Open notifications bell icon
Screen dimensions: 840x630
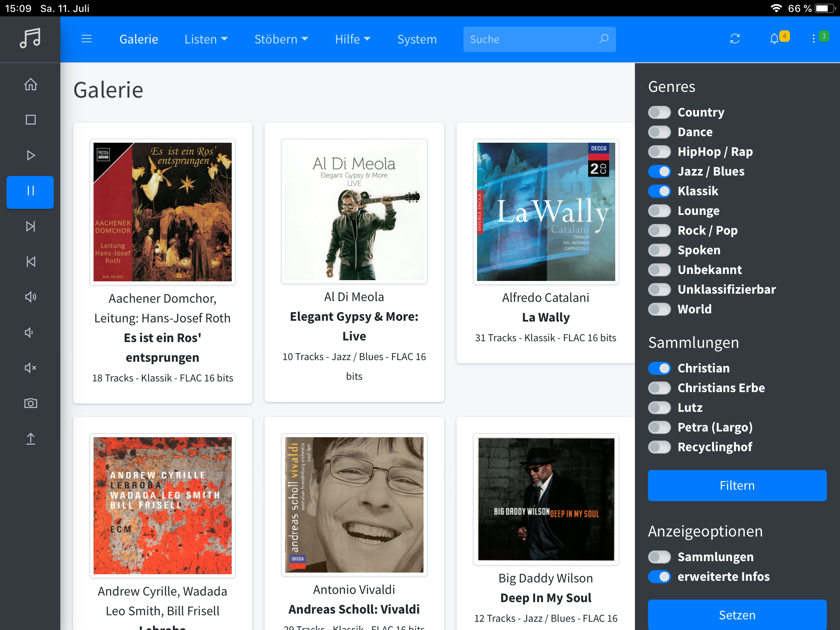point(774,39)
